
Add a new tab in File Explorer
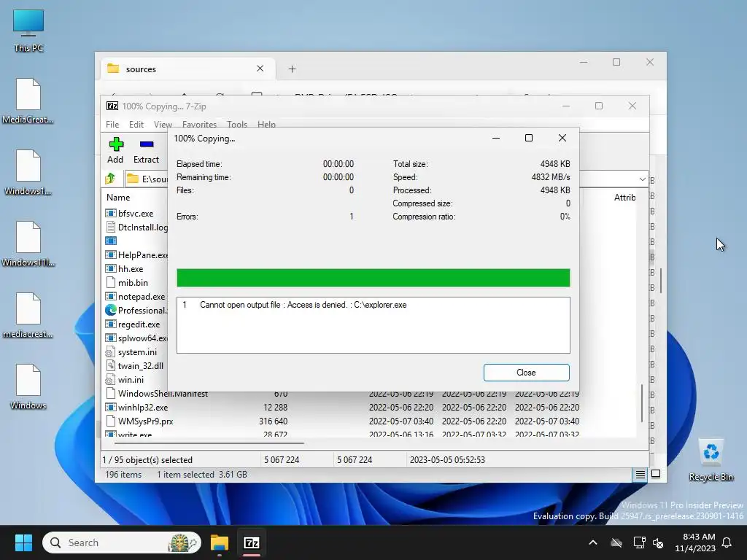pos(292,69)
